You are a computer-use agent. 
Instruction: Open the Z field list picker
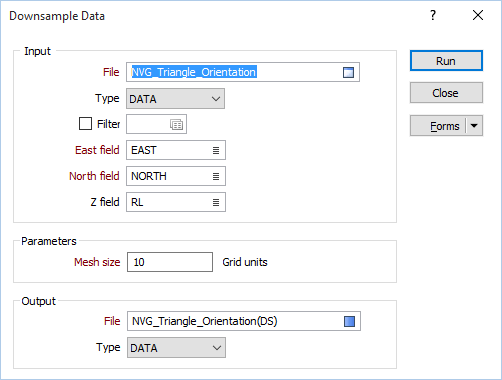point(216,202)
